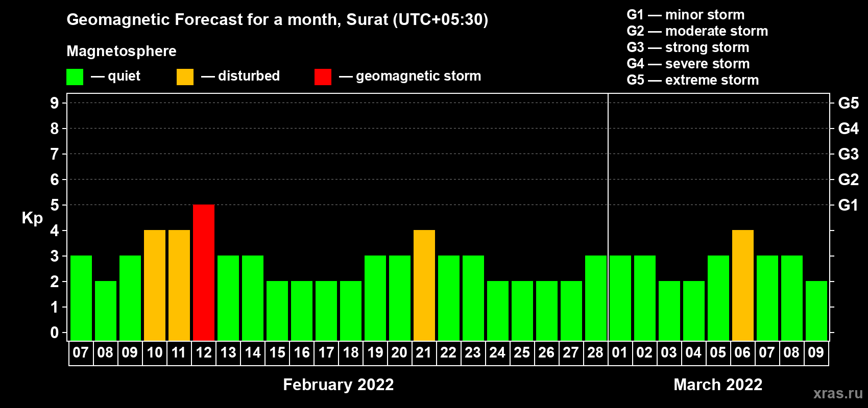Click the green bar for March 04

(694, 311)
